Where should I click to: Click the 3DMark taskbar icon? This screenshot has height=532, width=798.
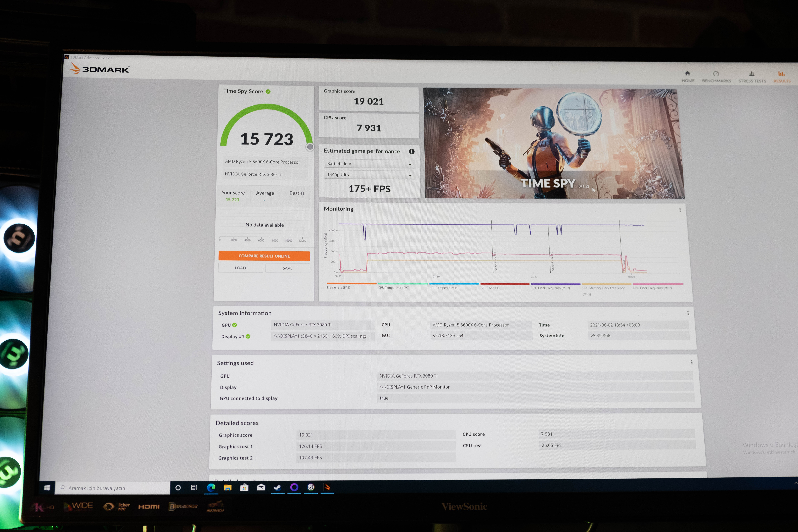[x=327, y=487]
